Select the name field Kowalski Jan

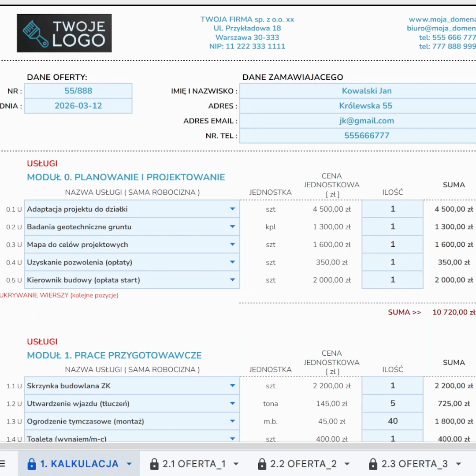pos(358,91)
